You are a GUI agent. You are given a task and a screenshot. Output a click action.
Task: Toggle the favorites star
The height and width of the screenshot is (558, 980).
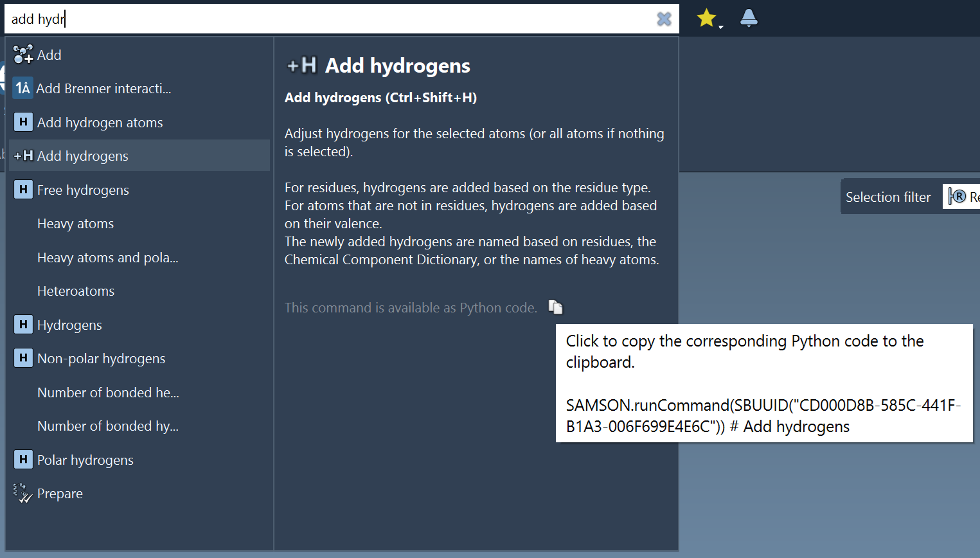pos(706,17)
